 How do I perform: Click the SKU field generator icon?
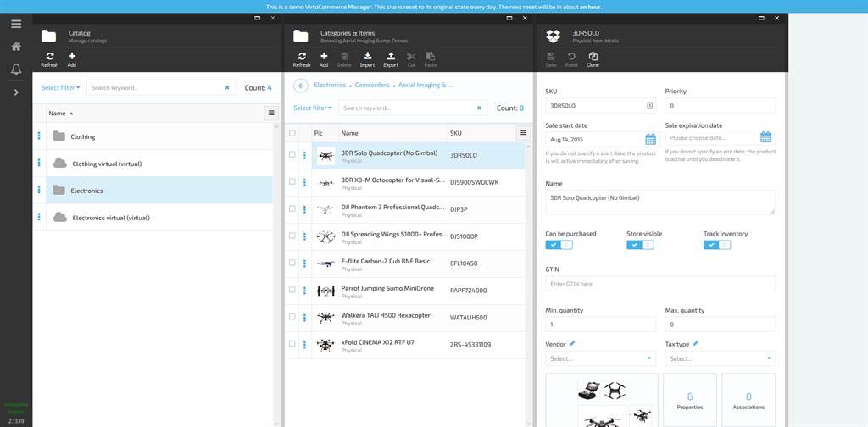[650, 105]
